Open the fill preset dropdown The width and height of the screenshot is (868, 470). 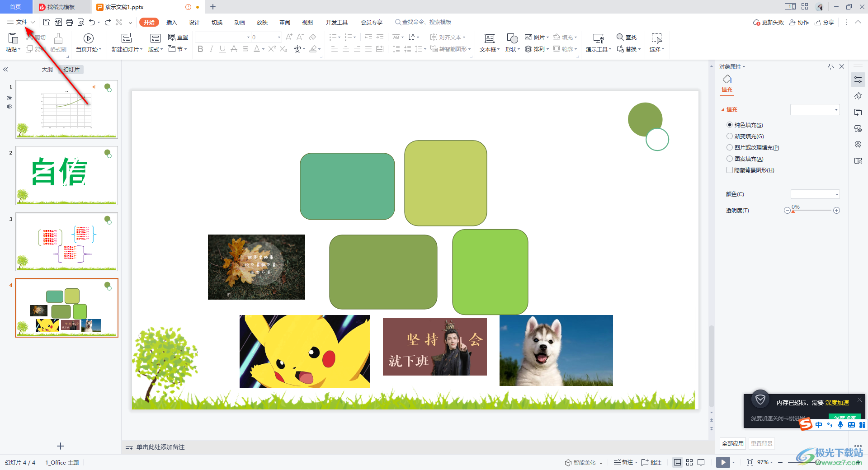click(815, 109)
